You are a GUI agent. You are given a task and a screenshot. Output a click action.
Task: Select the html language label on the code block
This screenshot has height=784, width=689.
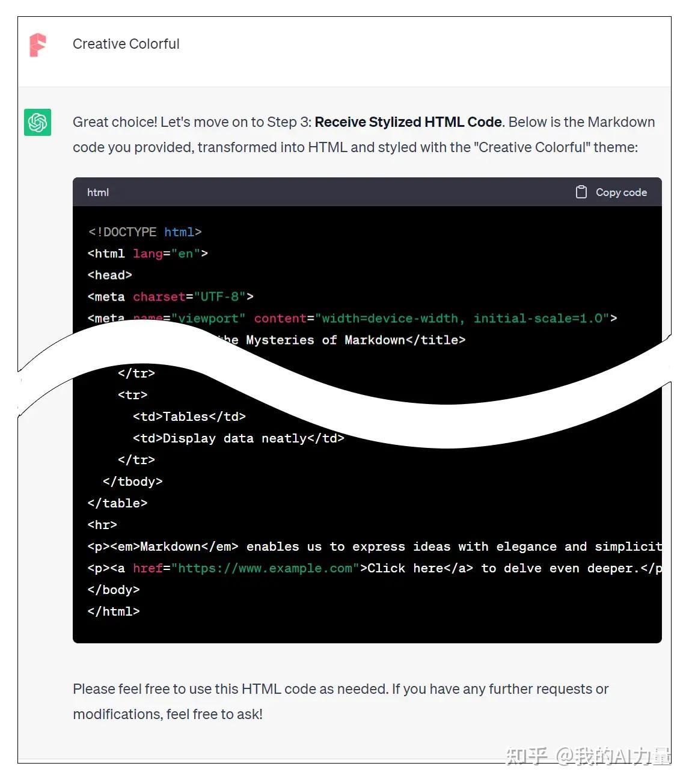coord(97,192)
